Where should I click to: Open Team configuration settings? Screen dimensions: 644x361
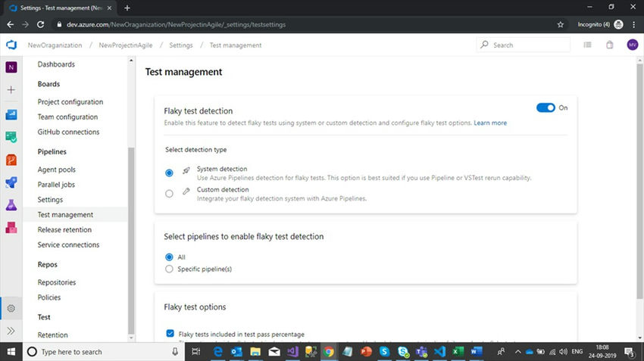point(67,117)
